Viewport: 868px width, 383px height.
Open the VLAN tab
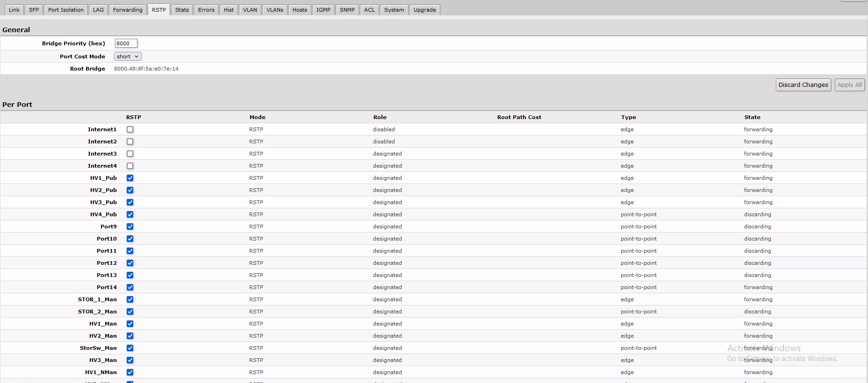pos(250,10)
